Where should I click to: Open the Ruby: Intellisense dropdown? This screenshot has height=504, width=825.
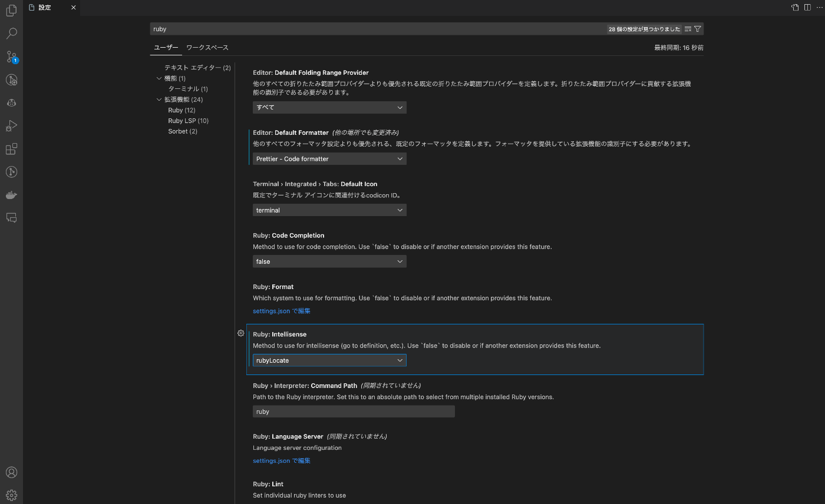(329, 360)
